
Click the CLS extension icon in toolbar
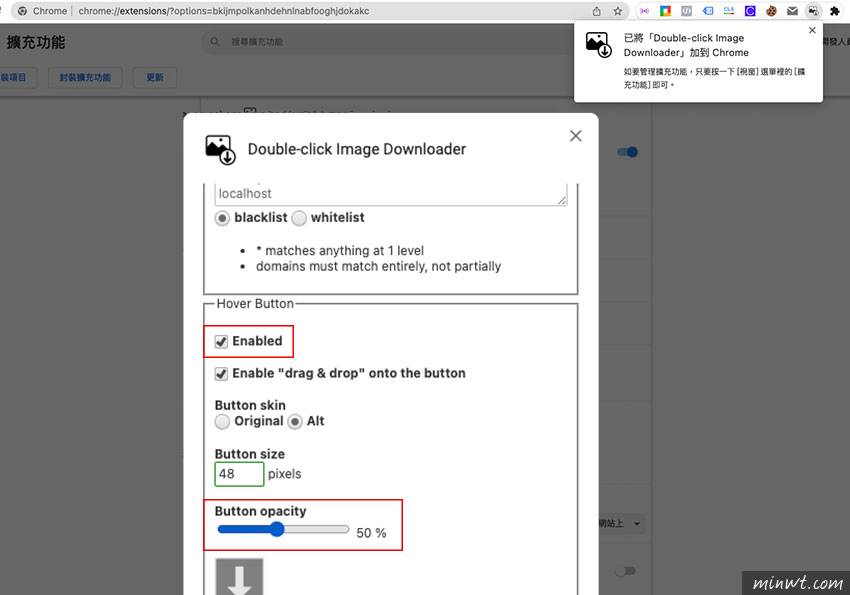(x=729, y=11)
